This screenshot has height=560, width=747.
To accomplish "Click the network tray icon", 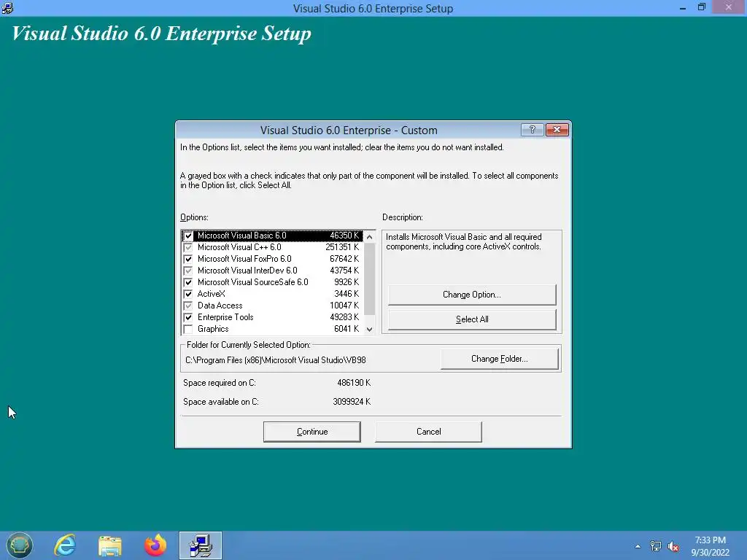I will 656,546.
